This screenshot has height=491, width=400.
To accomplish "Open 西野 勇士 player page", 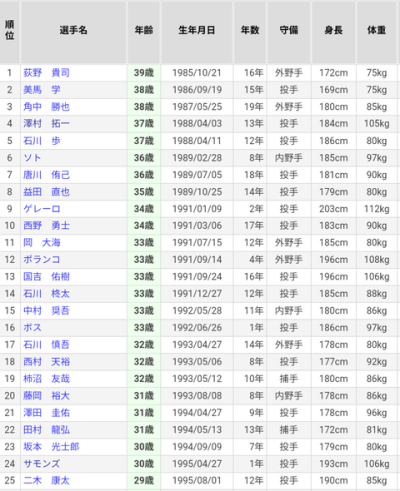I will 46,226.
